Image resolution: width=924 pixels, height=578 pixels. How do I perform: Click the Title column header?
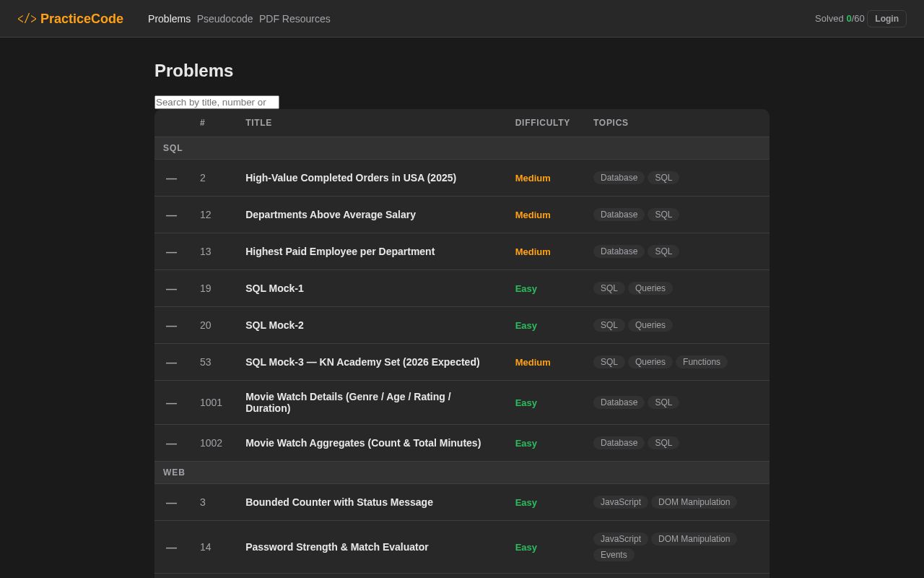(x=258, y=123)
